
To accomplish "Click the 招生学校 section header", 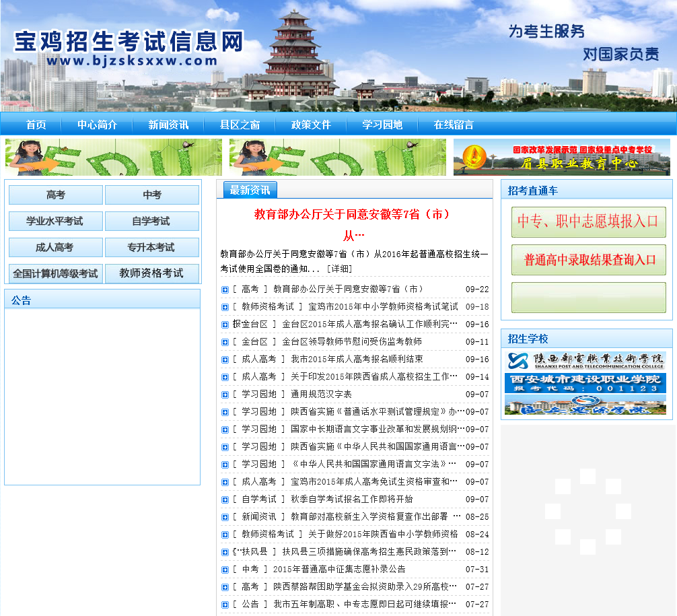I will pyautogui.click(x=586, y=338).
